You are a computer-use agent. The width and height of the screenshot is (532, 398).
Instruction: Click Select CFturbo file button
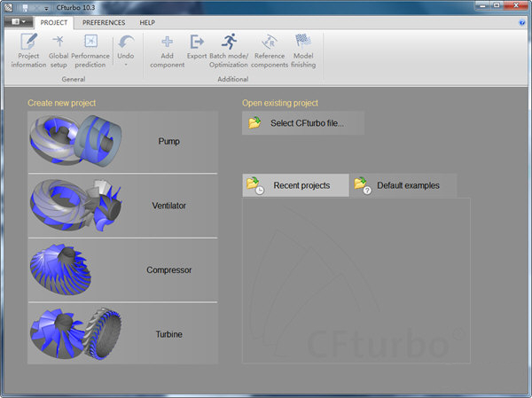click(302, 123)
